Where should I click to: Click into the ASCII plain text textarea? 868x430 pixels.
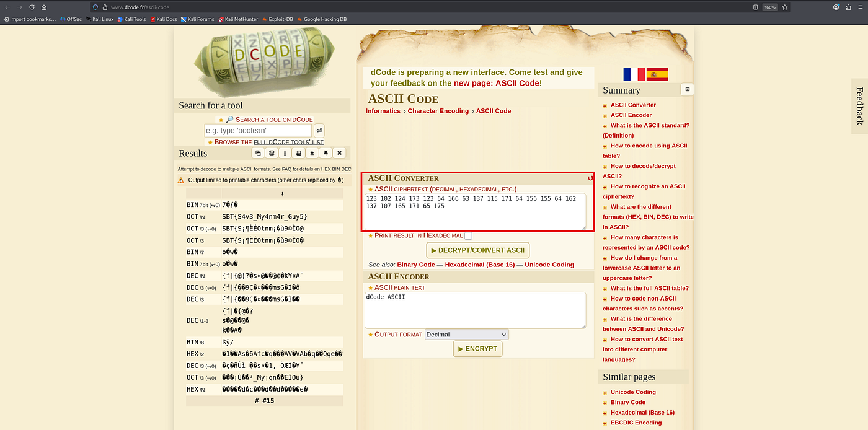tap(475, 310)
